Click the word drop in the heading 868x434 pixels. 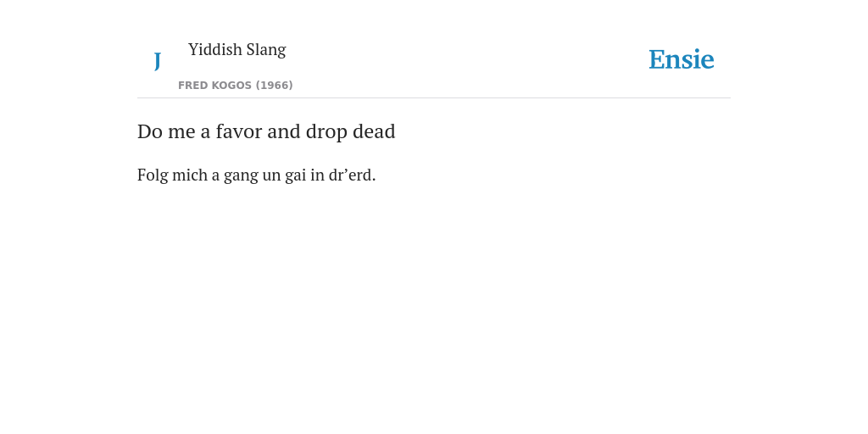pyautogui.click(x=326, y=133)
